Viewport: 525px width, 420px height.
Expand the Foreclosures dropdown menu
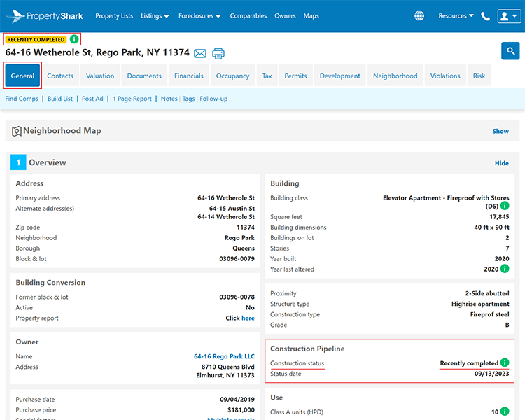coord(199,15)
